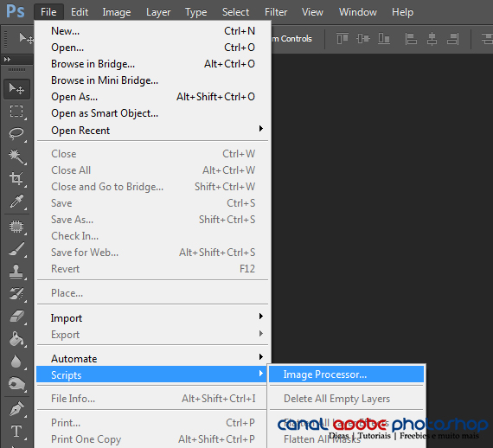The image size is (493, 448).
Task: Open the Edit menu
Action: click(80, 12)
